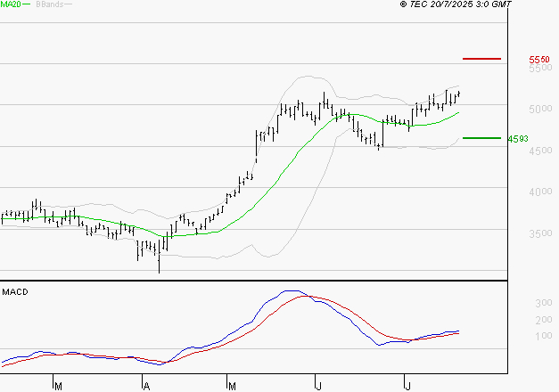Click the last J month marker
The height and width of the screenshot is (392, 559).
pos(407,386)
